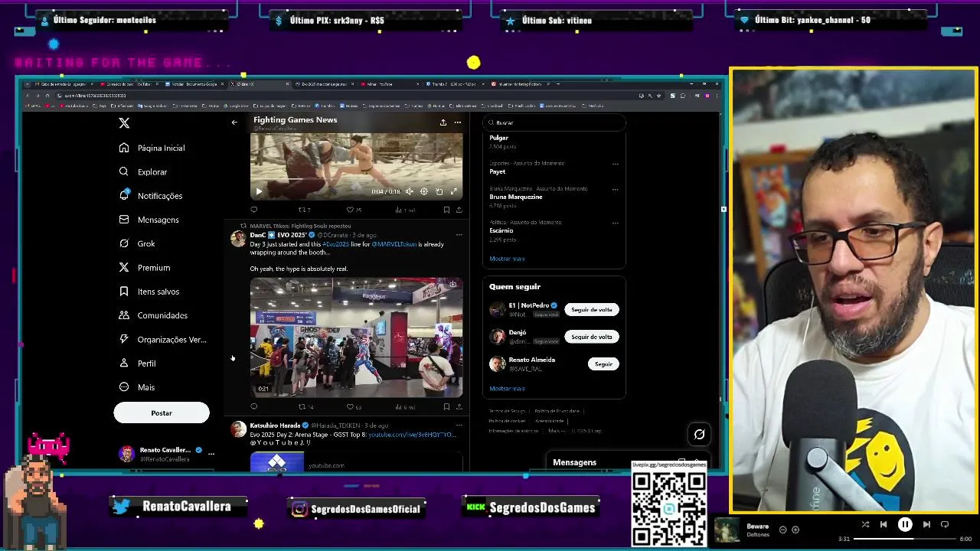980x551 pixels.
Task: Share the Fighting Games News list
Action: pyautogui.click(x=443, y=122)
